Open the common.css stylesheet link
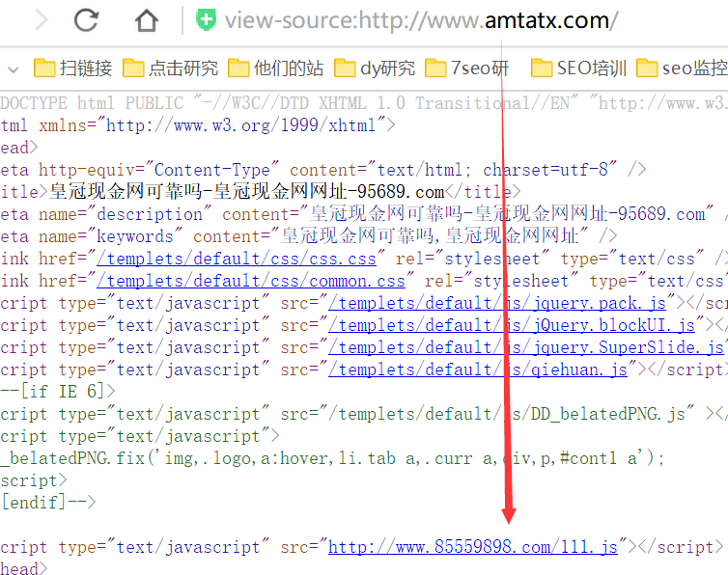This screenshot has width=728, height=575. click(x=251, y=281)
